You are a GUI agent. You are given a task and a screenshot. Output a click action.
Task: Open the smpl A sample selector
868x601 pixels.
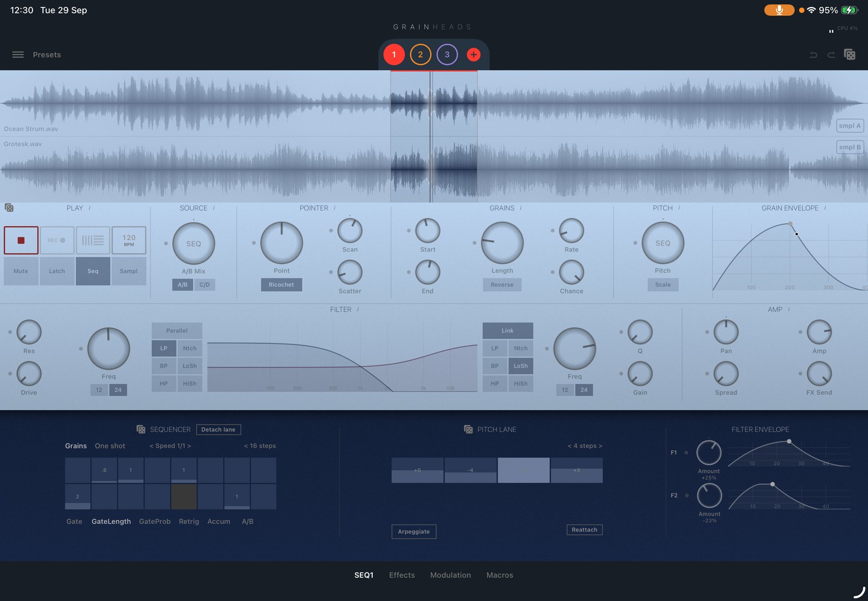click(x=850, y=126)
